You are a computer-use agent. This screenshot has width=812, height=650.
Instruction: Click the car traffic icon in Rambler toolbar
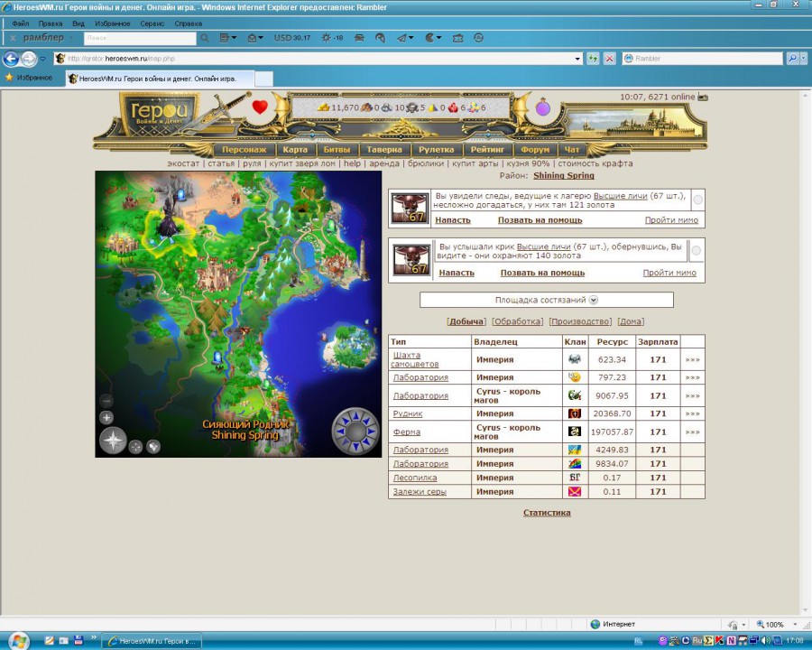[x=359, y=38]
